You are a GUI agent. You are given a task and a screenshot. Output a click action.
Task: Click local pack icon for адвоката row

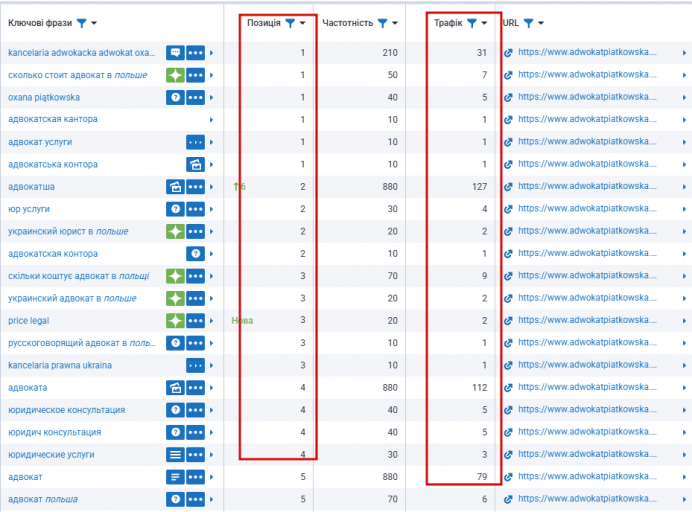tap(175, 388)
